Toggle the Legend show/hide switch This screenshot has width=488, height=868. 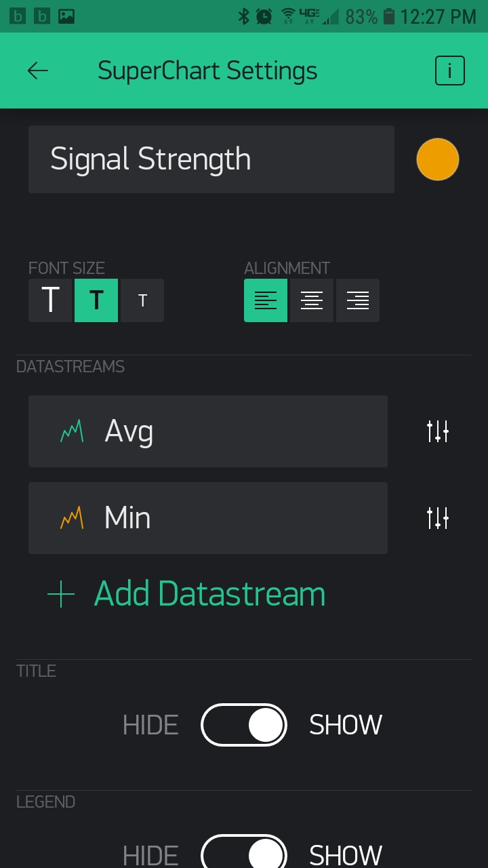coord(244,852)
